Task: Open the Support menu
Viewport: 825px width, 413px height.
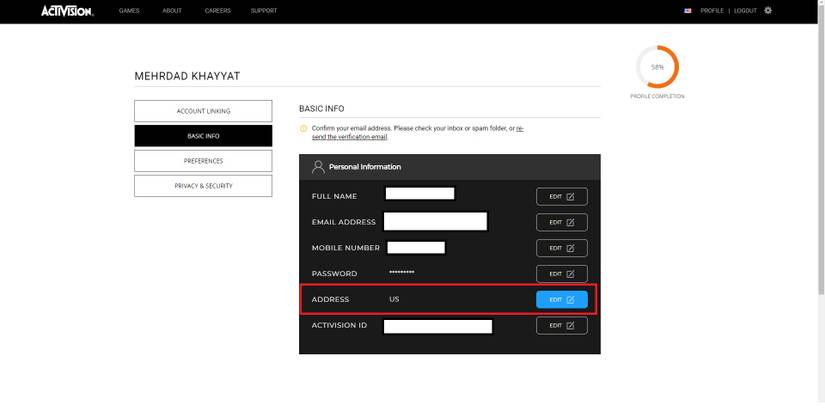Action: (264, 11)
